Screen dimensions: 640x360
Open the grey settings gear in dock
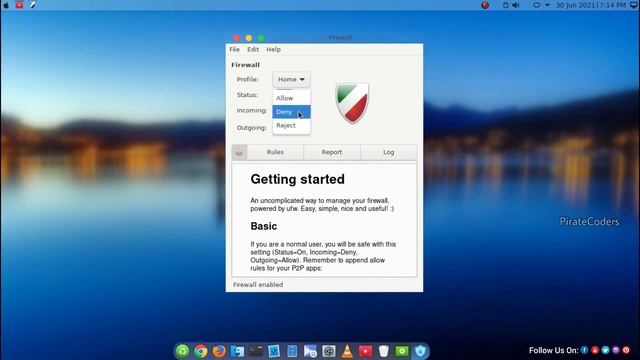point(329,351)
